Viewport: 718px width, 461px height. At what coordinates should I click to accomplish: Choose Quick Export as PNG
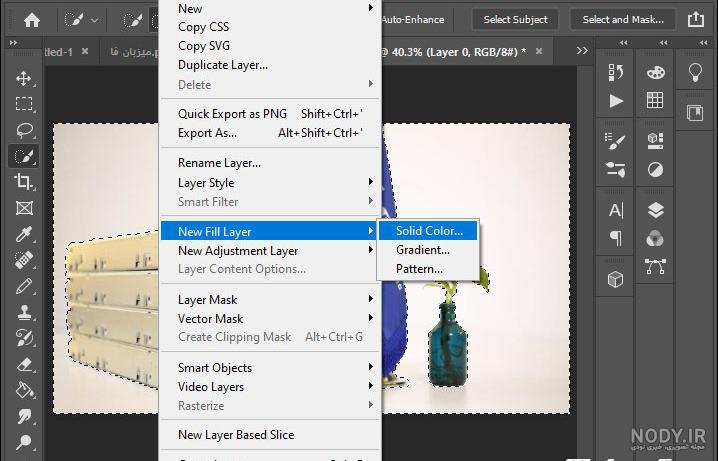(270, 114)
